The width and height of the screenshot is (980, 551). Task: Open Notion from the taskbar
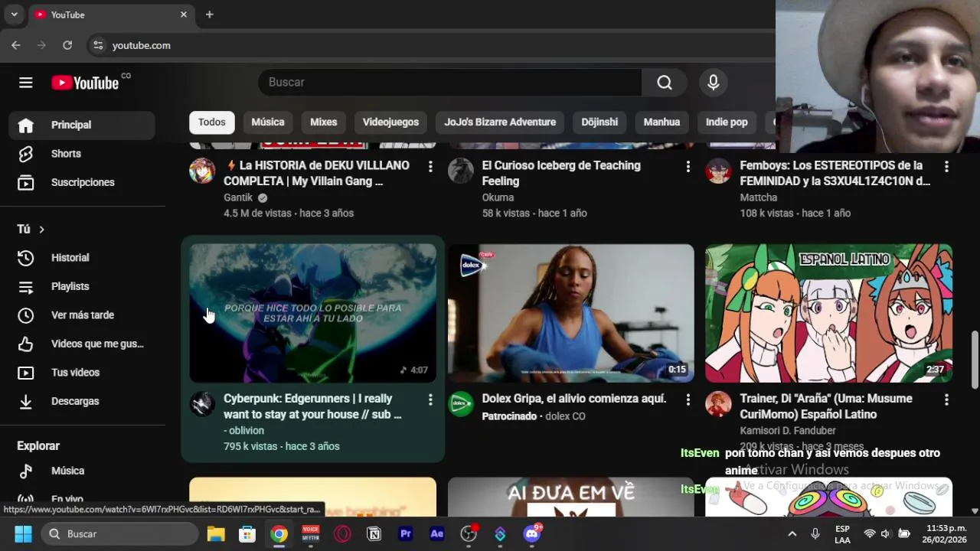coord(374,534)
